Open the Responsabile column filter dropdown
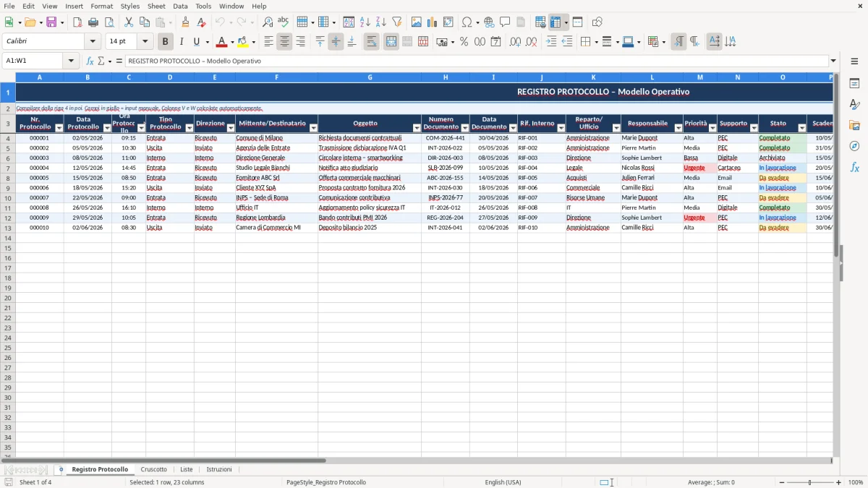This screenshot has width=868, height=488. [678, 128]
